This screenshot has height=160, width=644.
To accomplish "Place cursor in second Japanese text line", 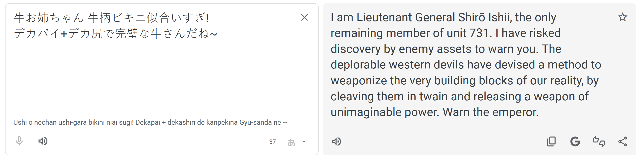I will coord(115,34).
